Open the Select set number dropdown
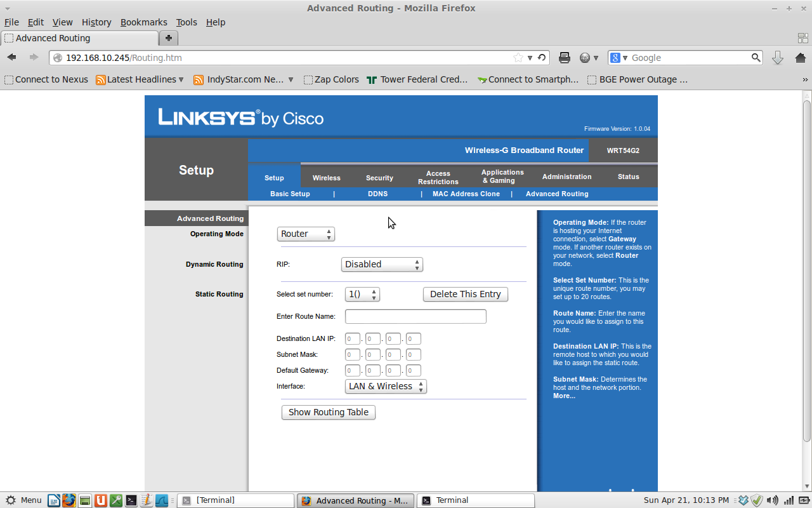The width and height of the screenshot is (812, 508). [x=362, y=294]
